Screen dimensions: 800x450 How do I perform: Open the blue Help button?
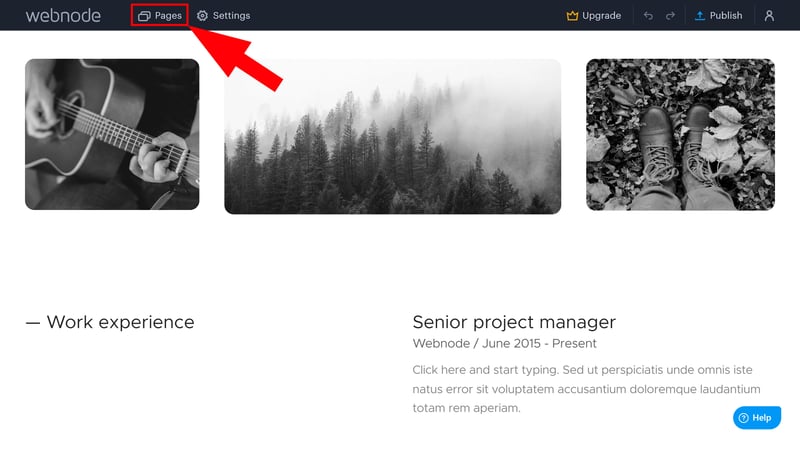pyautogui.click(x=757, y=418)
